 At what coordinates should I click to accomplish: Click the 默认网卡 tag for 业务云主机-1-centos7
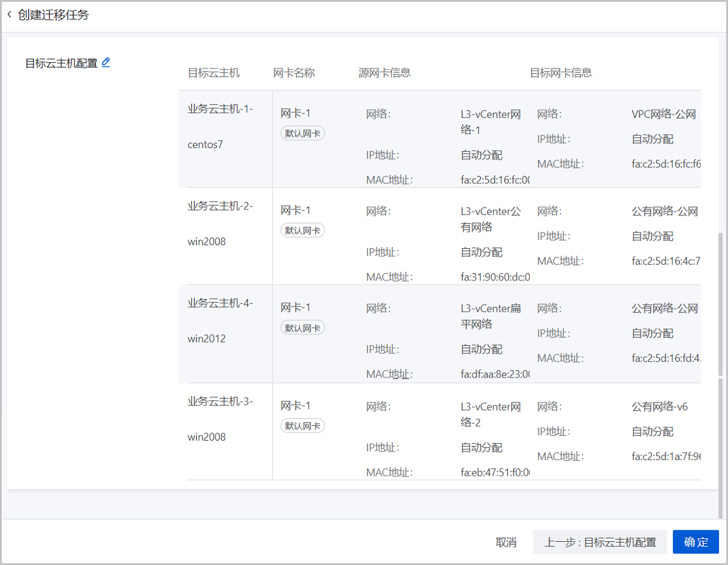tap(303, 134)
